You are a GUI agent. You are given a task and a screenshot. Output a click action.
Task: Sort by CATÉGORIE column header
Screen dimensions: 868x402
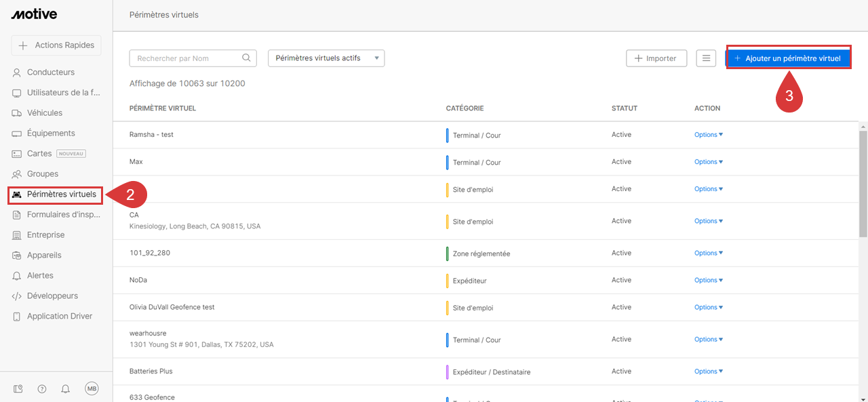coord(465,108)
